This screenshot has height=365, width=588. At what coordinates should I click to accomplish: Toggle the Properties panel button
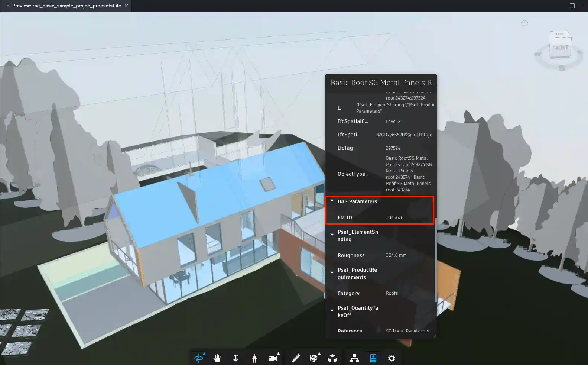373,358
